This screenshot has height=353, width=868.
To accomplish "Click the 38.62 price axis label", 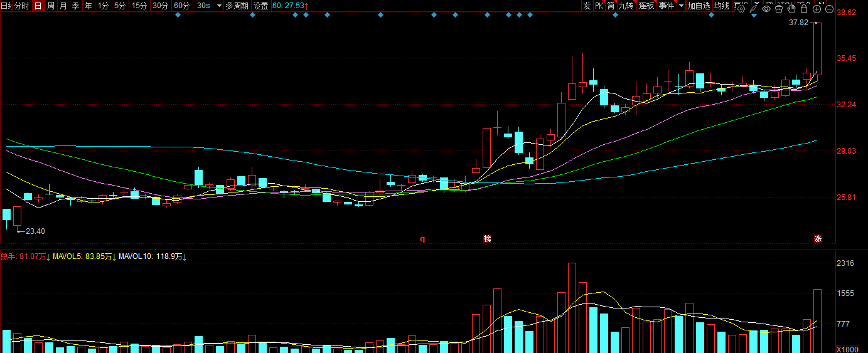I will (x=847, y=13).
